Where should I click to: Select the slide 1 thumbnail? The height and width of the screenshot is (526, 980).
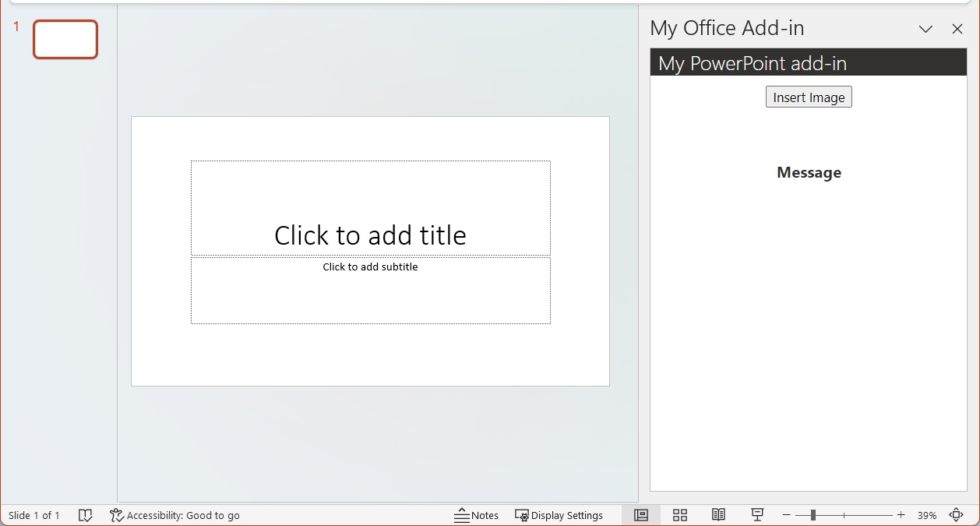click(x=65, y=39)
